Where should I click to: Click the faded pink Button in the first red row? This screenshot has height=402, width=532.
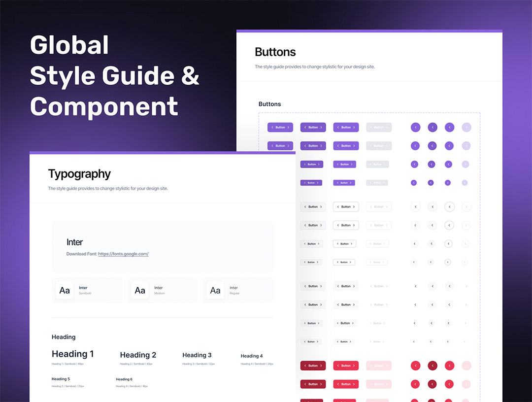point(378,366)
